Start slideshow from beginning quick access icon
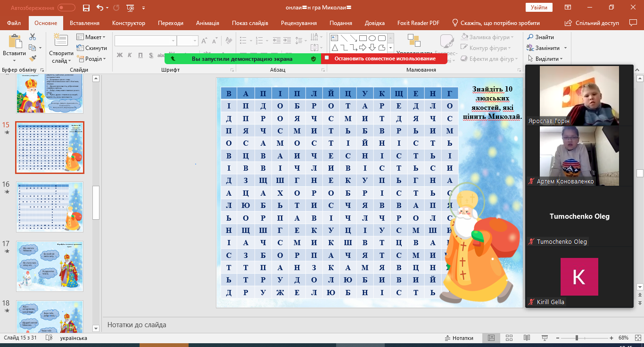Viewport: 644px width, 347px height. pyautogui.click(x=131, y=8)
